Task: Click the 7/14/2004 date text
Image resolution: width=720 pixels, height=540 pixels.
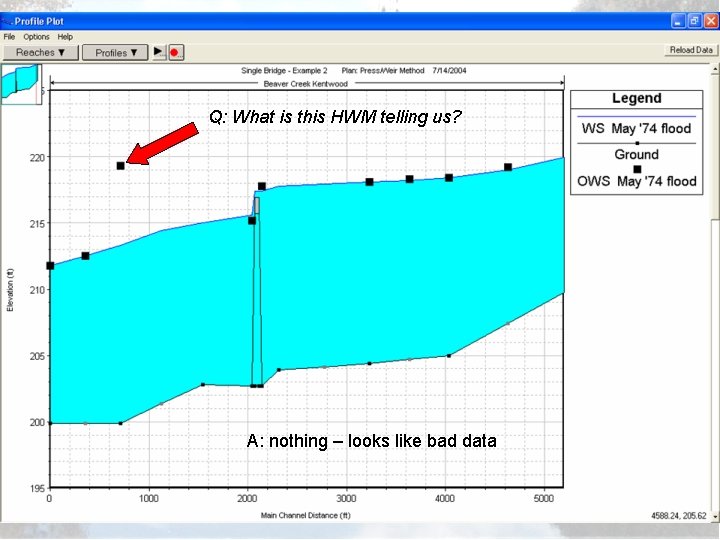Action: [449, 71]
